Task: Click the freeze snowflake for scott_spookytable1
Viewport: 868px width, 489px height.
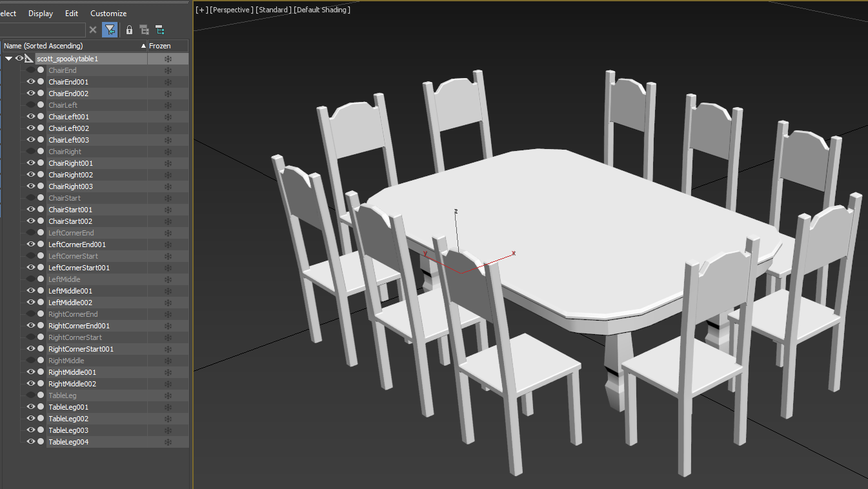Action: pos(168,59)
